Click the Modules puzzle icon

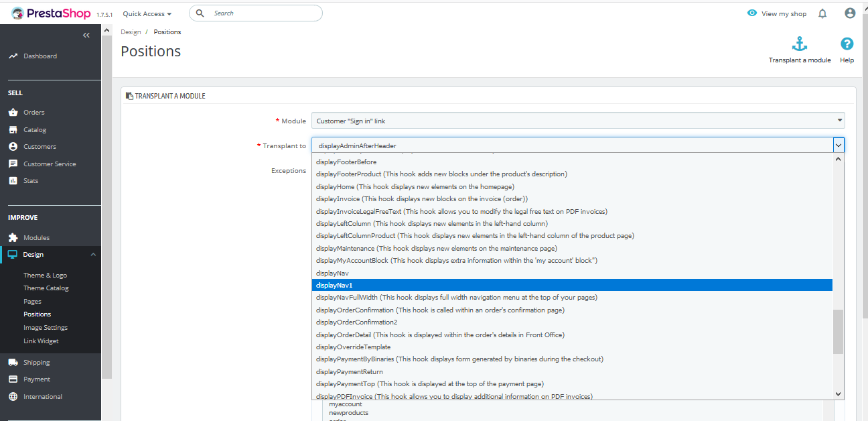[13, 238]
